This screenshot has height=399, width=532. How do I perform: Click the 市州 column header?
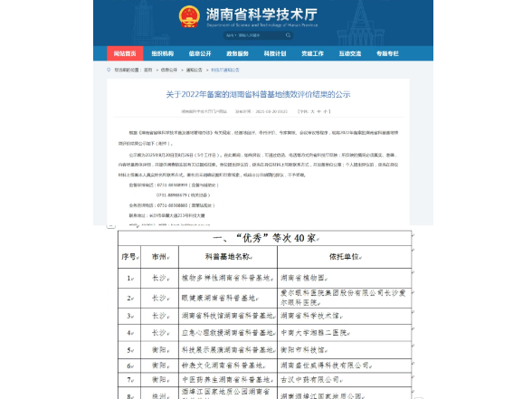(x=159, y=257)
